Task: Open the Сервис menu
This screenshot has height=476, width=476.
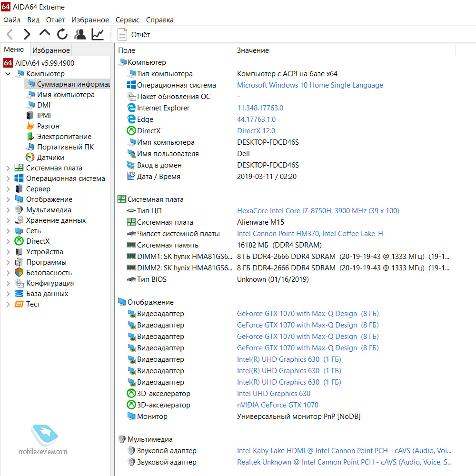Action: (x=127, y=20)
